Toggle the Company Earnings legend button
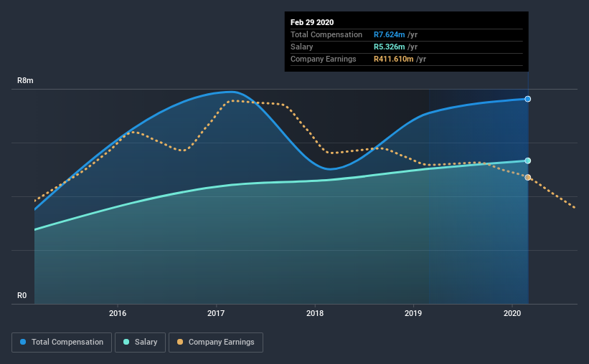 (x=216, y=343)
